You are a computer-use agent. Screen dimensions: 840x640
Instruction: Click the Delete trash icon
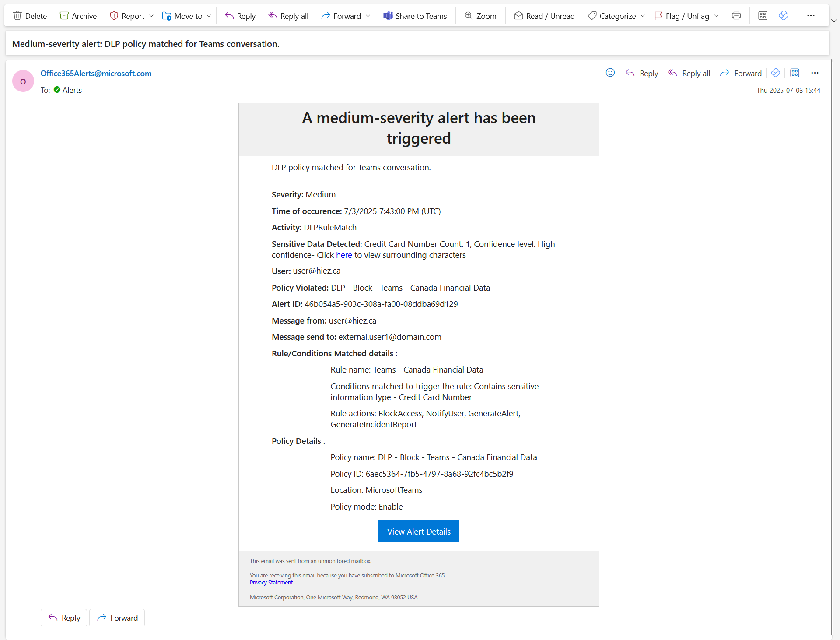tap(17, 16)
